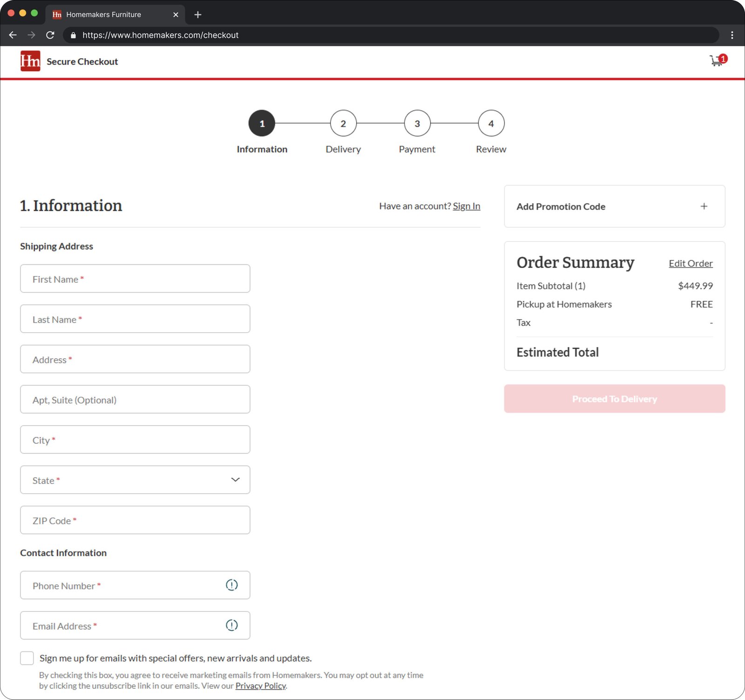
Task: Expand Add Promotion Code with plus icon
Action: [x=704, y=206]
